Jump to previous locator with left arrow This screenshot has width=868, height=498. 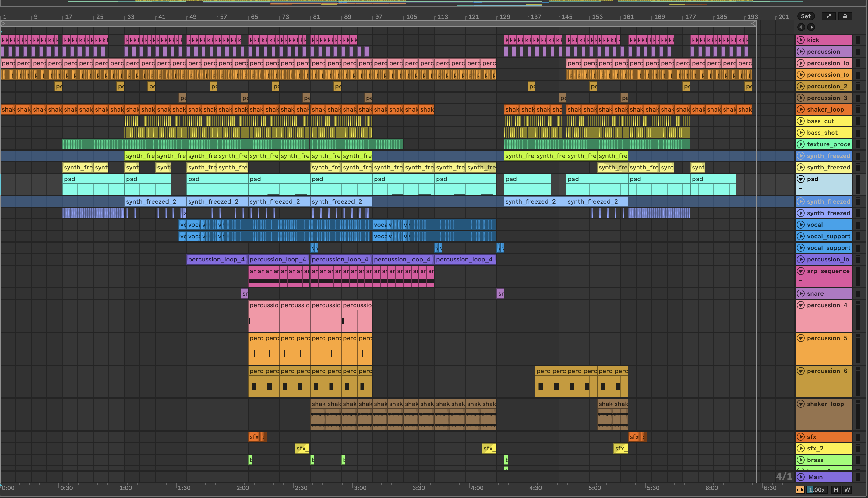tap(801, 27)
